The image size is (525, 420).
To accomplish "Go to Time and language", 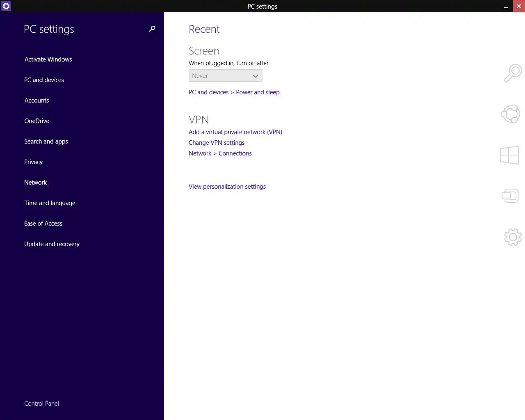I will [x=50, y=203].
